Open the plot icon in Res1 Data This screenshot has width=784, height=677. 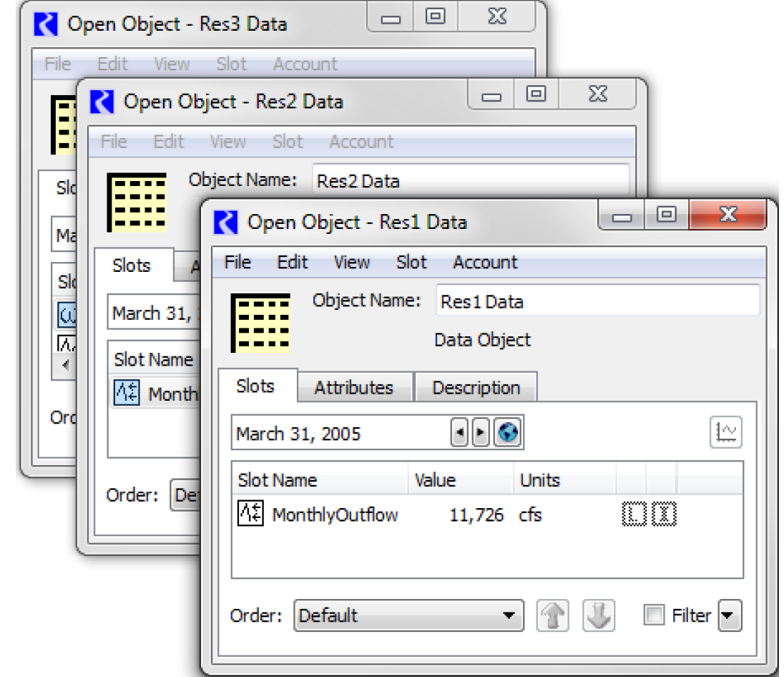[725, 433]
